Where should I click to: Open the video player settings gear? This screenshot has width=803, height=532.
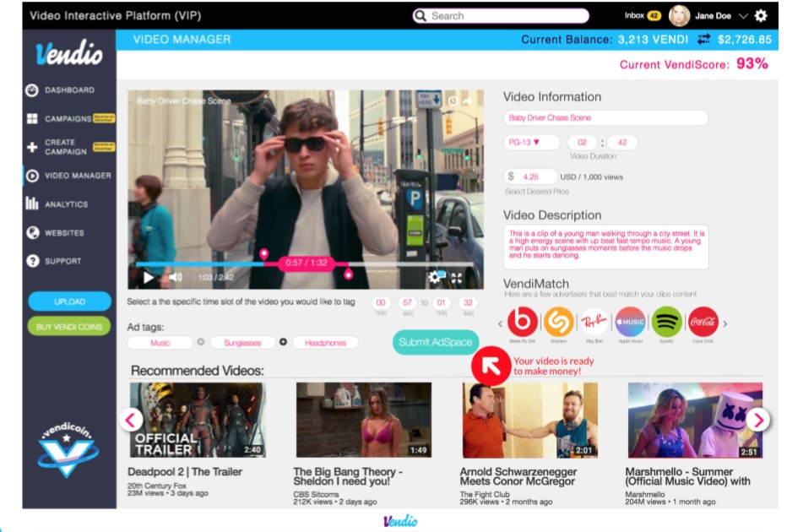[436, 277]
